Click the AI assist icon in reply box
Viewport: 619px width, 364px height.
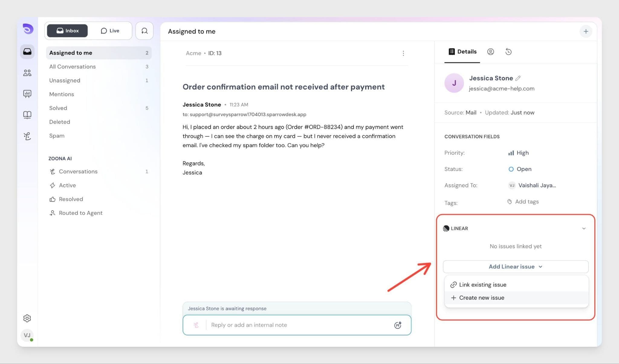click(397, 325)
